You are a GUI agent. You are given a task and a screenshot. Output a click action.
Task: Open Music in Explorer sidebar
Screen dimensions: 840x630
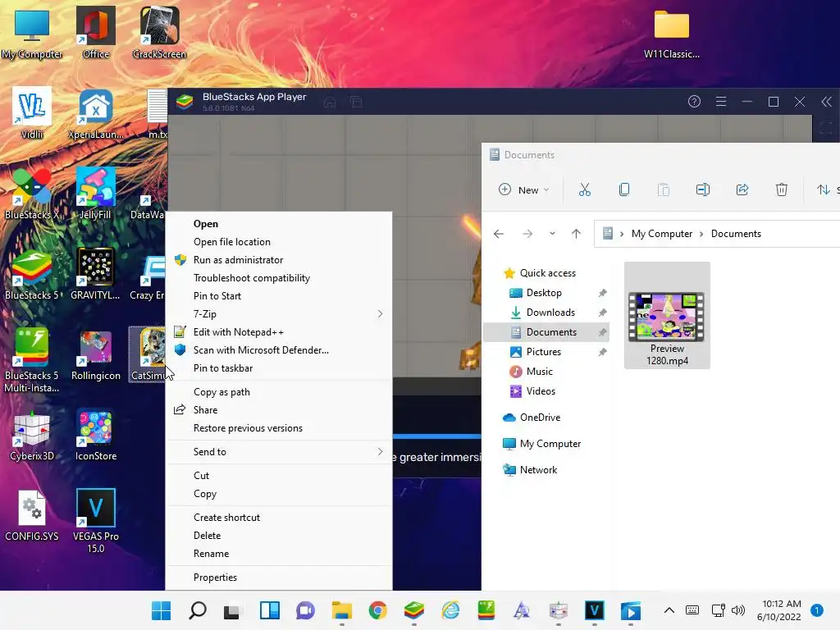[539, 372]
